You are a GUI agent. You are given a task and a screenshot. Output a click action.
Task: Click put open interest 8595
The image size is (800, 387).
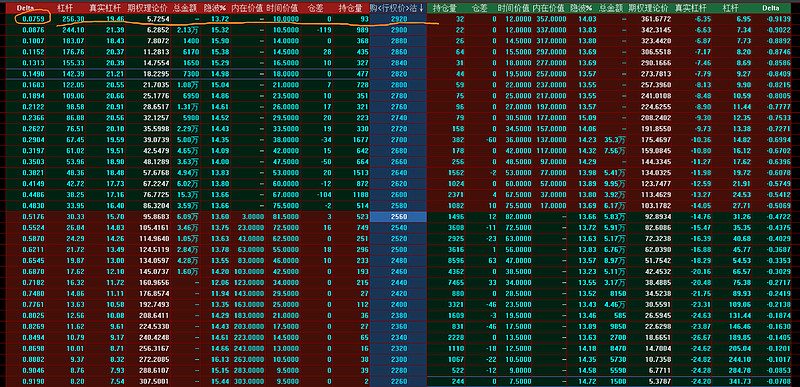[x=456, y=260]
